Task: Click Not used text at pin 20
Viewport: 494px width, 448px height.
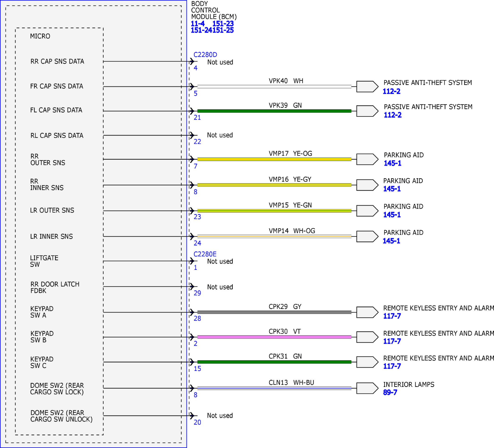Action: click(x=220, y=416)
